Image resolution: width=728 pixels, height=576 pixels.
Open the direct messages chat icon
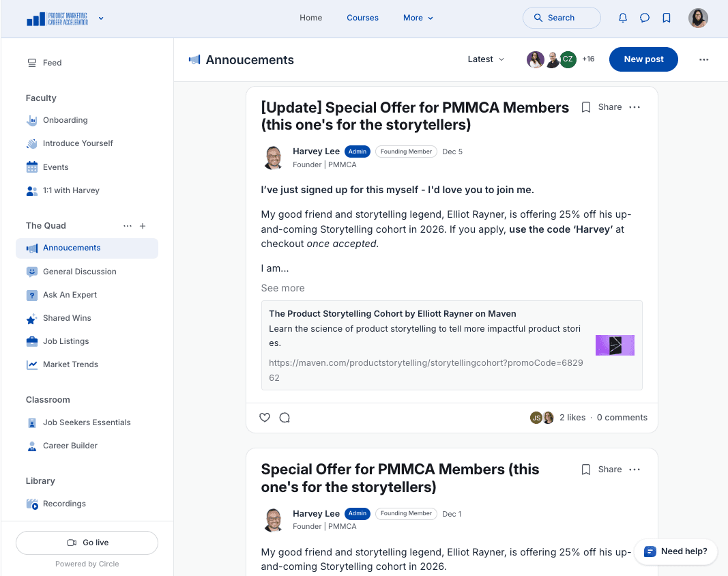pos(645,18)
